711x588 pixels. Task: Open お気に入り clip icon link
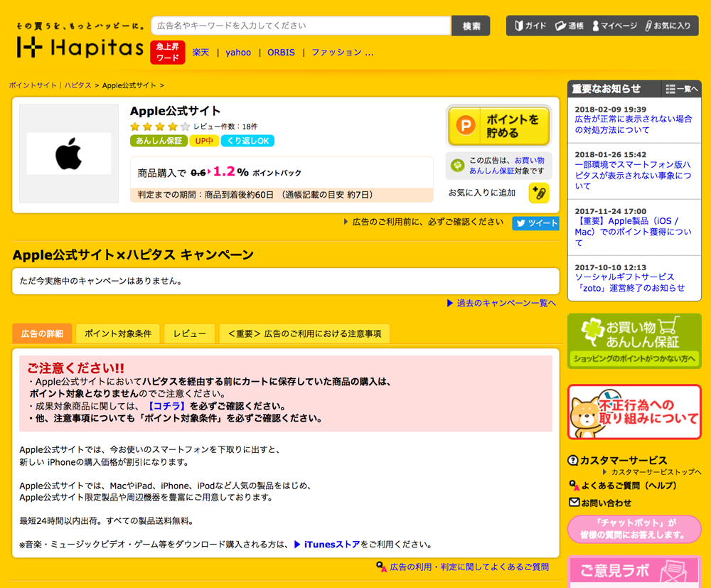668,26
